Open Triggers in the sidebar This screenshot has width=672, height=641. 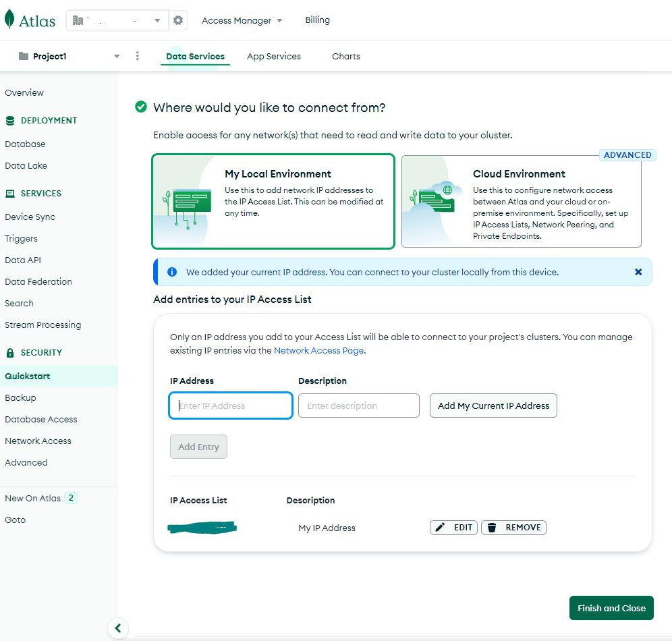point(21,238)
